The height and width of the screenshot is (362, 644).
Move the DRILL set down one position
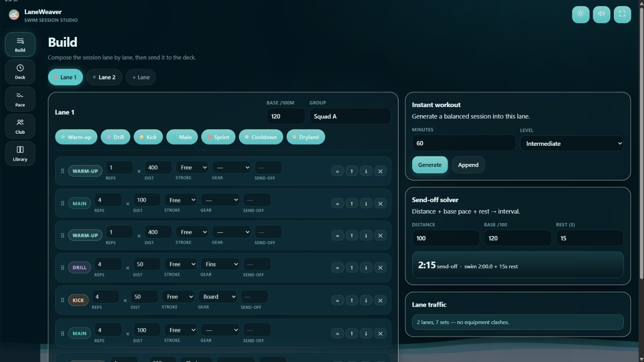click(366, 268)
